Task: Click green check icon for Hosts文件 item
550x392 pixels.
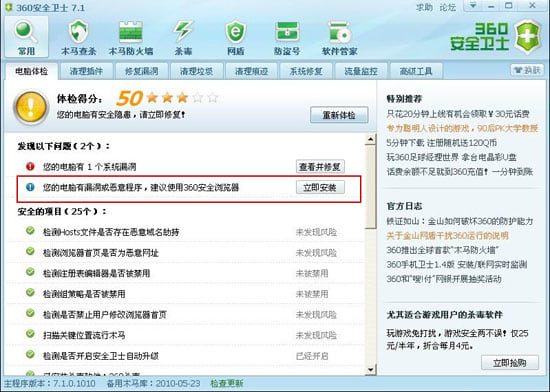Action: tap(30, 231)
